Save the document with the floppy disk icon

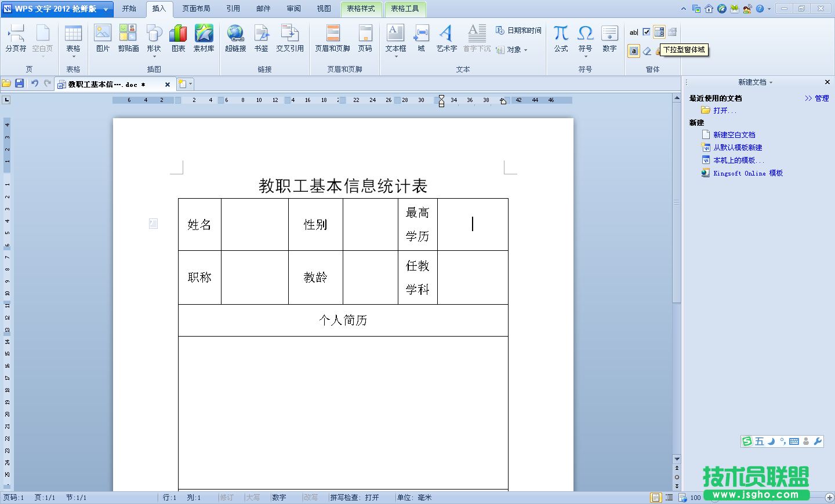click(x=19, y=83)
